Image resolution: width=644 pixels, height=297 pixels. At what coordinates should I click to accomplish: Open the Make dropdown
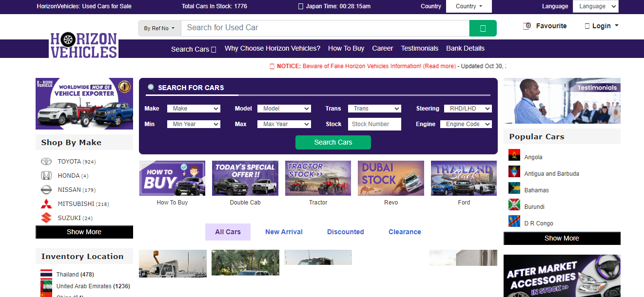click(194, 109)
